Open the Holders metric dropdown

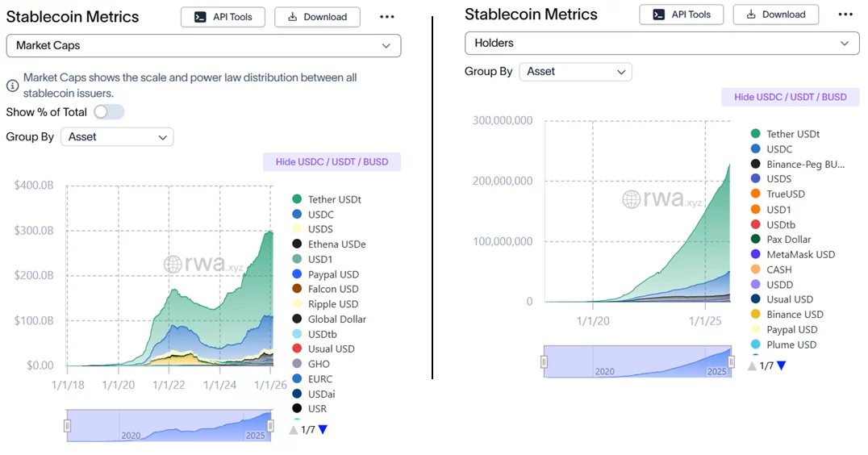pos(661,43)
